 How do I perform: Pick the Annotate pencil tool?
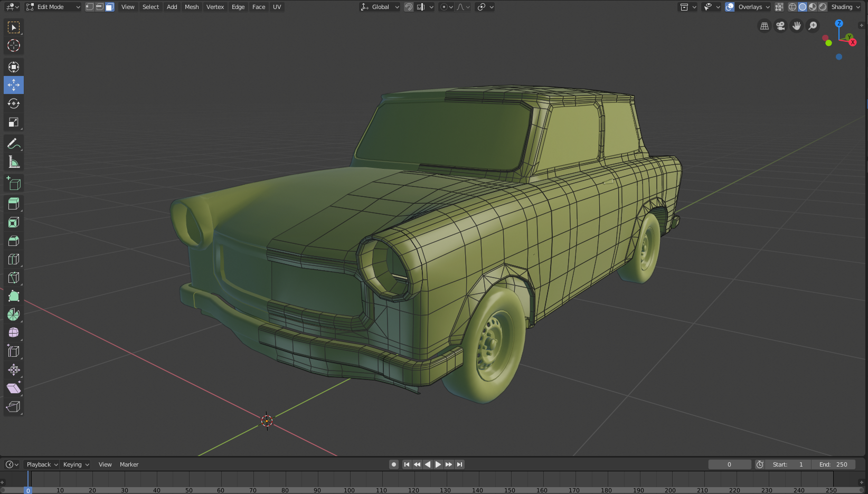tap(14, 144)
